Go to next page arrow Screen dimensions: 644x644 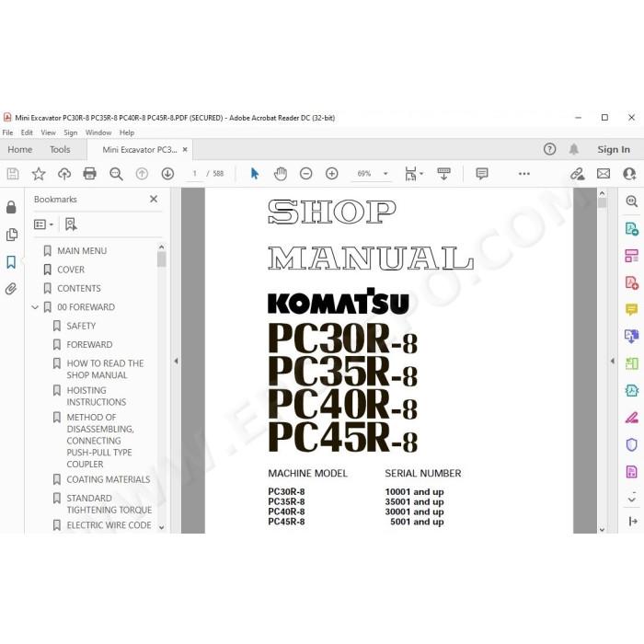pyautogui.click(x=167, y=174)
